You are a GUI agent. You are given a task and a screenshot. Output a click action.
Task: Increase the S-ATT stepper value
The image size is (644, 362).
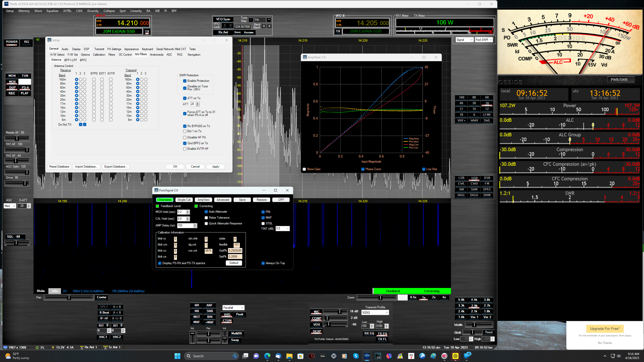[29, 205]
